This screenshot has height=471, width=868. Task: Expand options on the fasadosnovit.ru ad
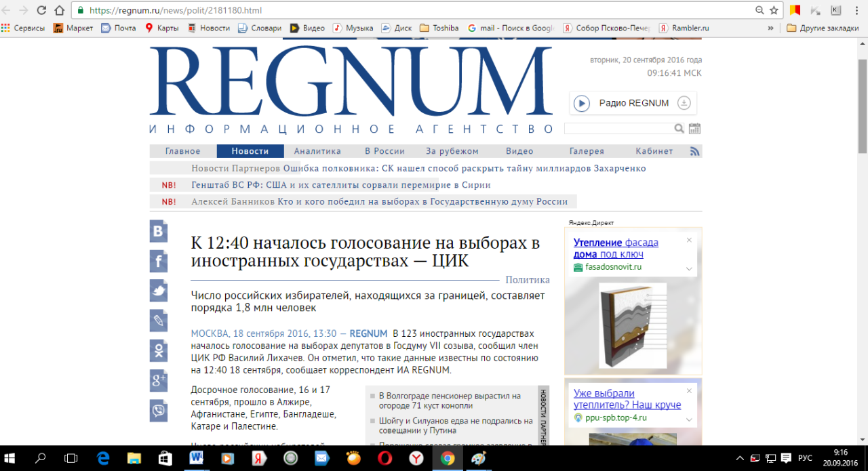pos(689,268)
